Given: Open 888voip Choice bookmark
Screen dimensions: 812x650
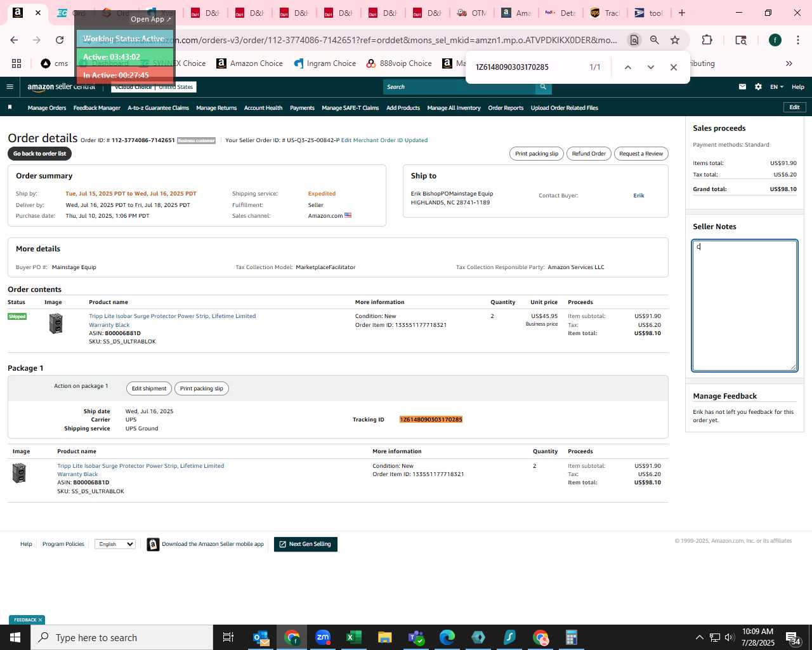Looking at the screenshot, I should 399,63.
